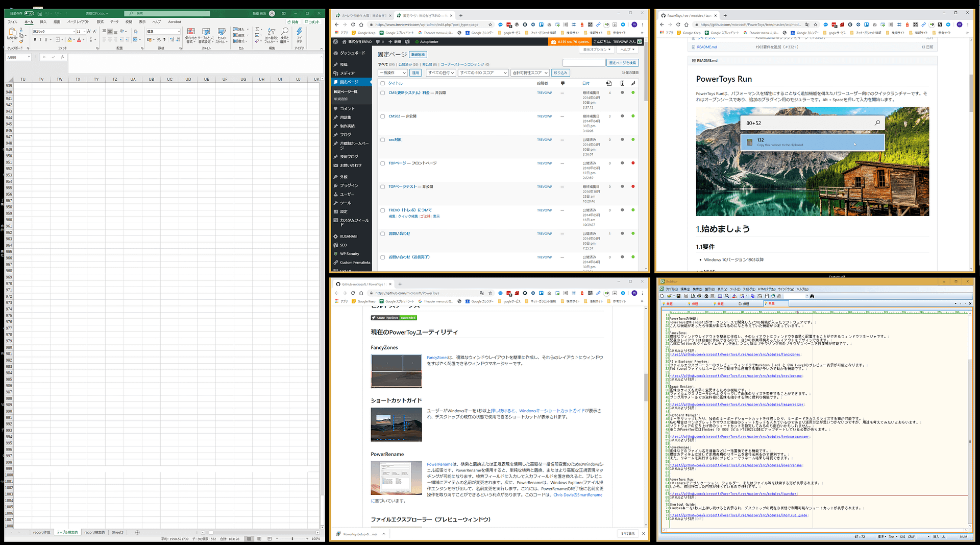The height and width of the screenshot is (545, 980).
Task: Expand the 表示オプション screen options panel
Action: pyautogui.click(x=597, y=50)
